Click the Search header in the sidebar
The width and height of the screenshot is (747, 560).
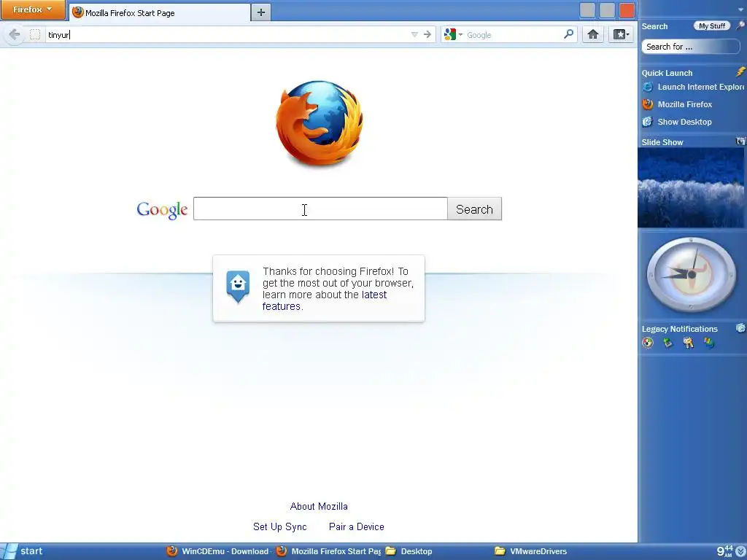click(x=654, y=26)
